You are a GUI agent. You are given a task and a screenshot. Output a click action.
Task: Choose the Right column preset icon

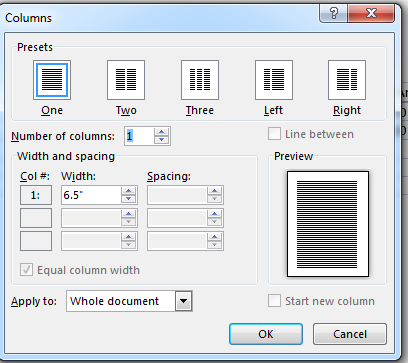click(x=347, y=80)
